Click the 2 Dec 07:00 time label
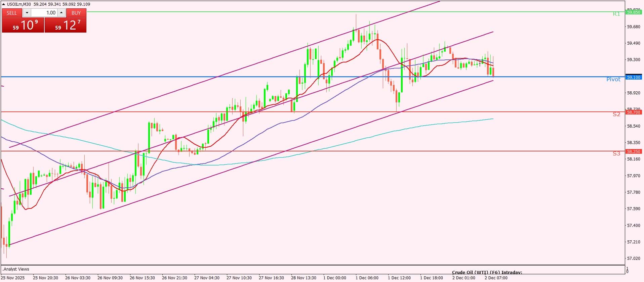Viewport: 644px width, 282px height. pos(496,278)
